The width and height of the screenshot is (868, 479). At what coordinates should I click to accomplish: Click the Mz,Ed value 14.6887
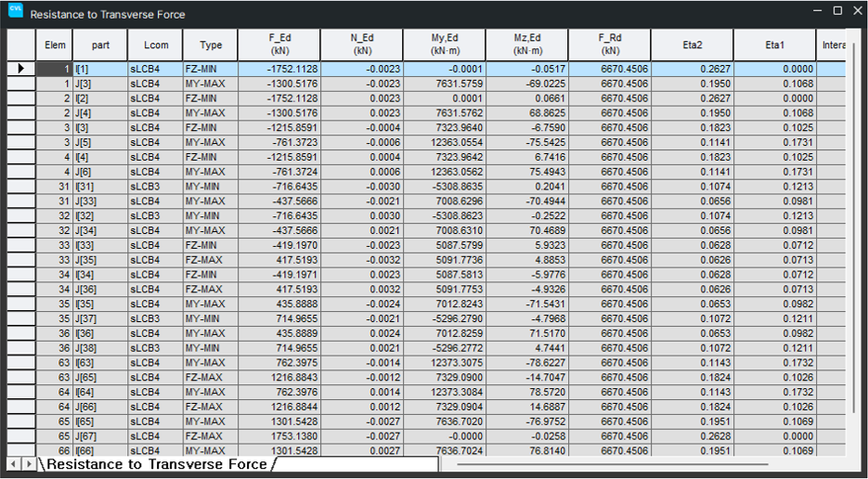coord(527,407)
